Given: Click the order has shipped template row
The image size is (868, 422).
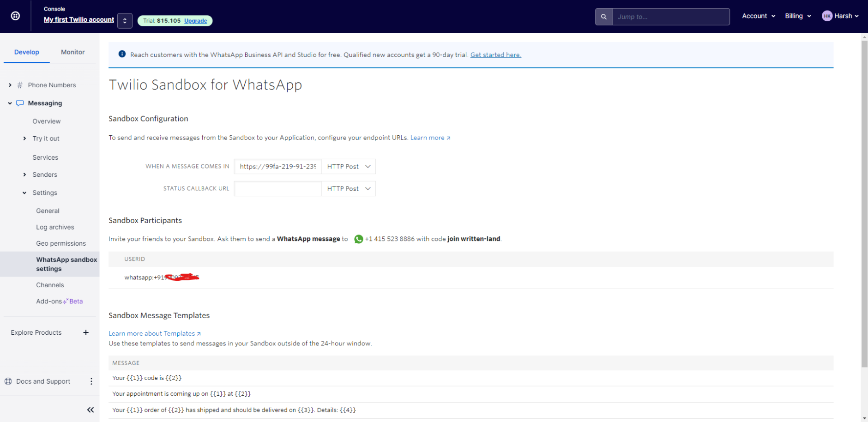Looking at the screenshot, I should [x=471, y=410].
